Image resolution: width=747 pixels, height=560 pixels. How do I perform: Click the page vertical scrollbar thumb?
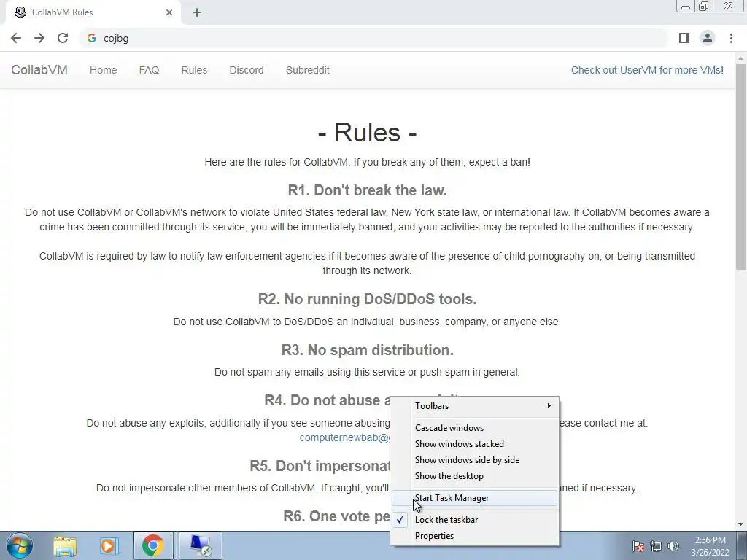coord(741,167)
